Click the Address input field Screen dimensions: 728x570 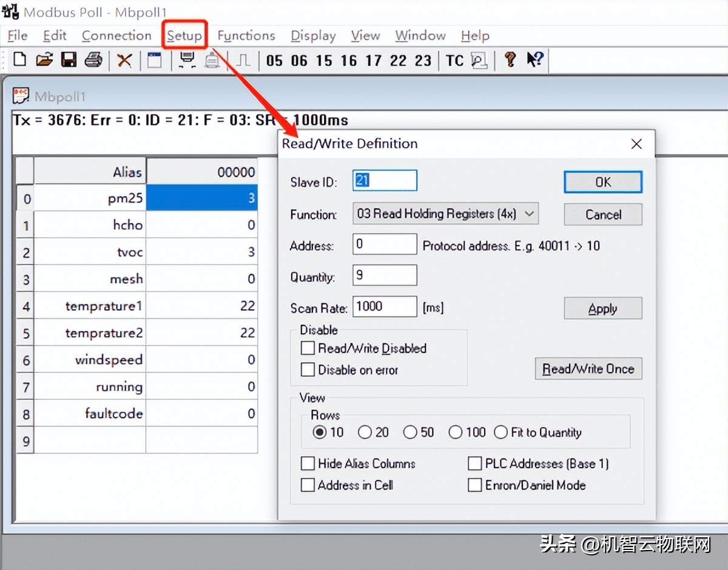[x=385, y=245]
